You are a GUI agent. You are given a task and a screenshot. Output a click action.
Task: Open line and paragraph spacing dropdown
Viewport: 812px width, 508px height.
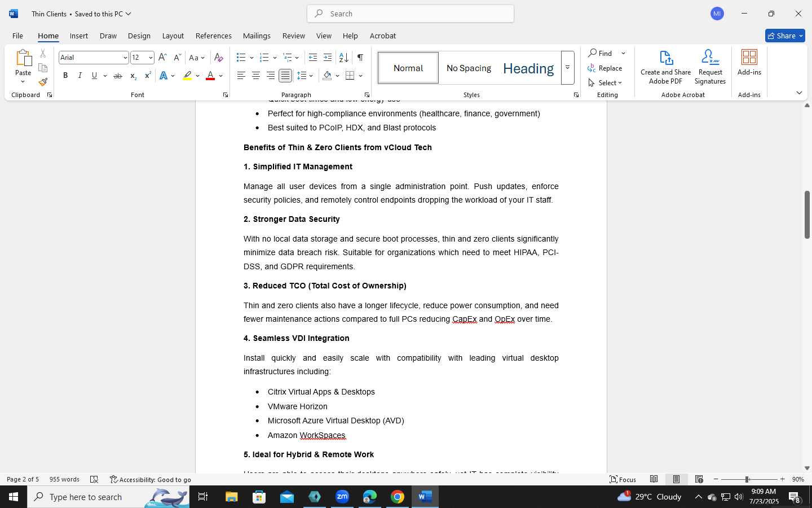(x=305, y=76)
